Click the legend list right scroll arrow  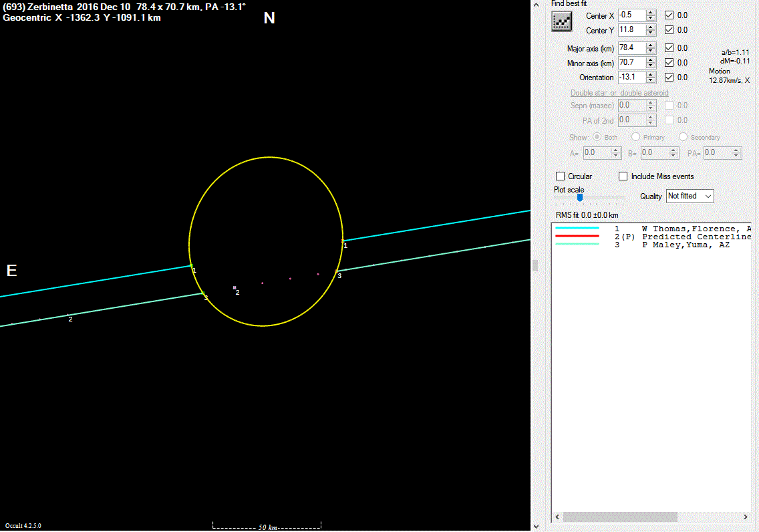tap(746, 517)
